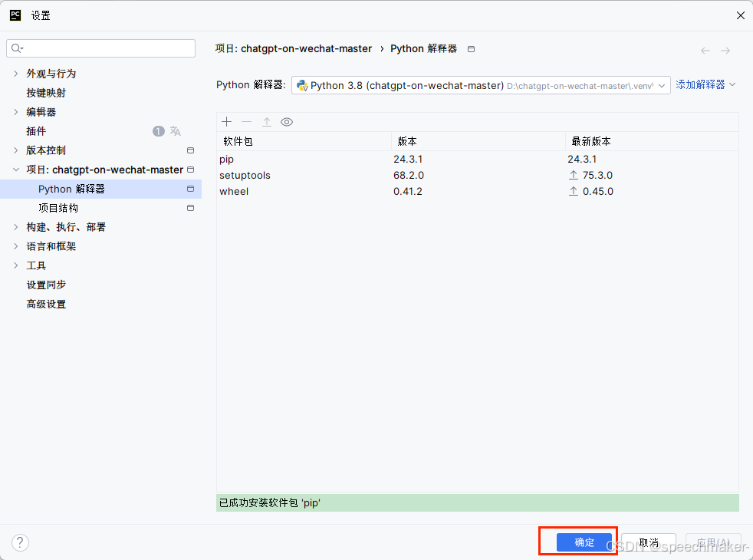Open the Python interpreter dropdown

481,85
